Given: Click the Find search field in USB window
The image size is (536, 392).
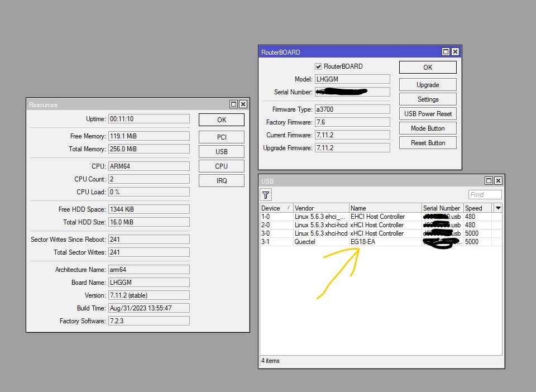Looking at the screenshot, I should (x=485, y=194).
